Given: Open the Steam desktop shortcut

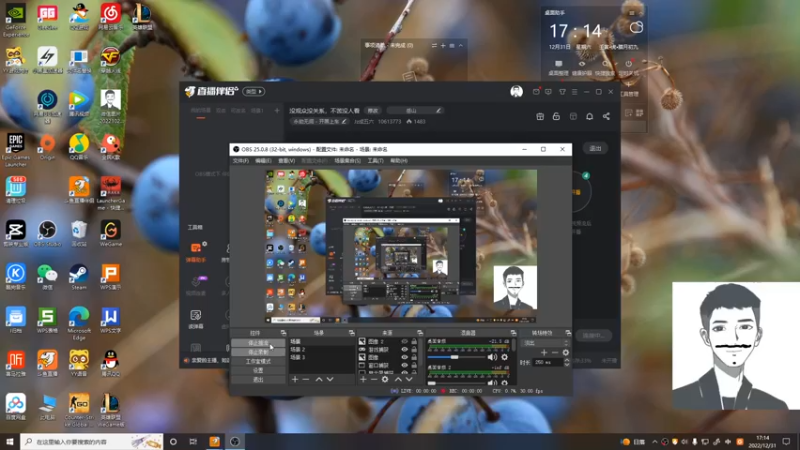Looking at the screenshot, I should [79, 277].
